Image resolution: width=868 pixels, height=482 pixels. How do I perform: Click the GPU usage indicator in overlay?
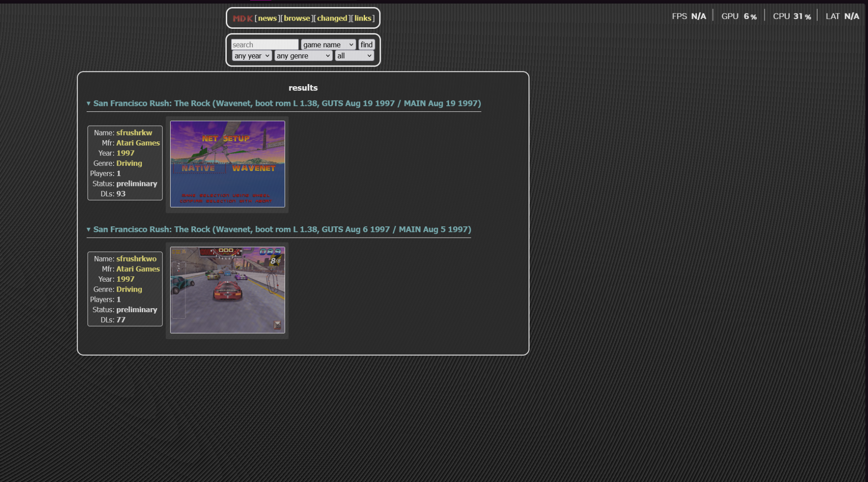click(x=739, y=16)
